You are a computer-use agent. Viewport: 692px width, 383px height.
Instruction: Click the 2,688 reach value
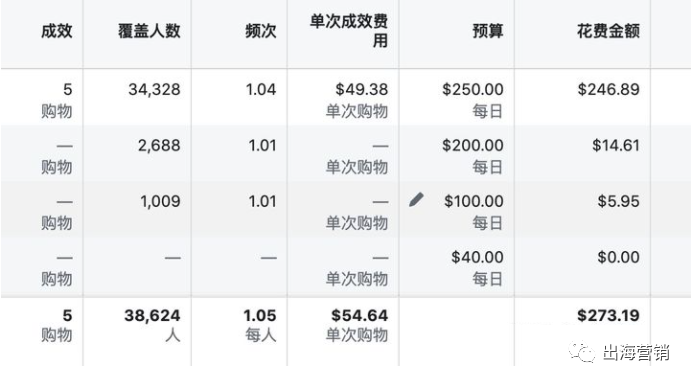coord(159,145)
